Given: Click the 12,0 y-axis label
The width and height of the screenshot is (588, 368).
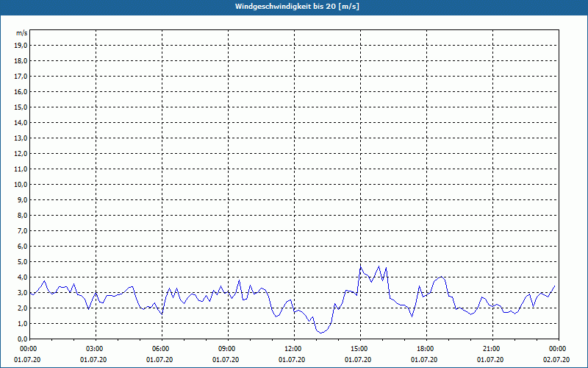Looking at the screenshot, I should [21, 154].
